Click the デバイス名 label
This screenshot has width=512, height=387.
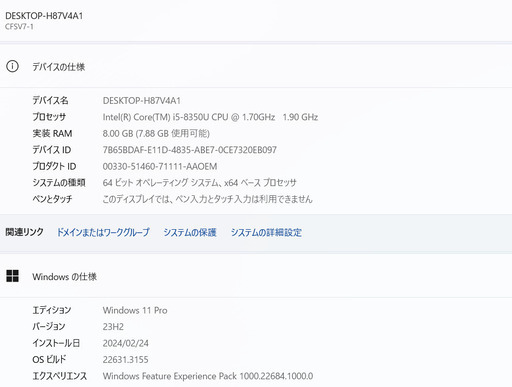click(x=50, y=100)
